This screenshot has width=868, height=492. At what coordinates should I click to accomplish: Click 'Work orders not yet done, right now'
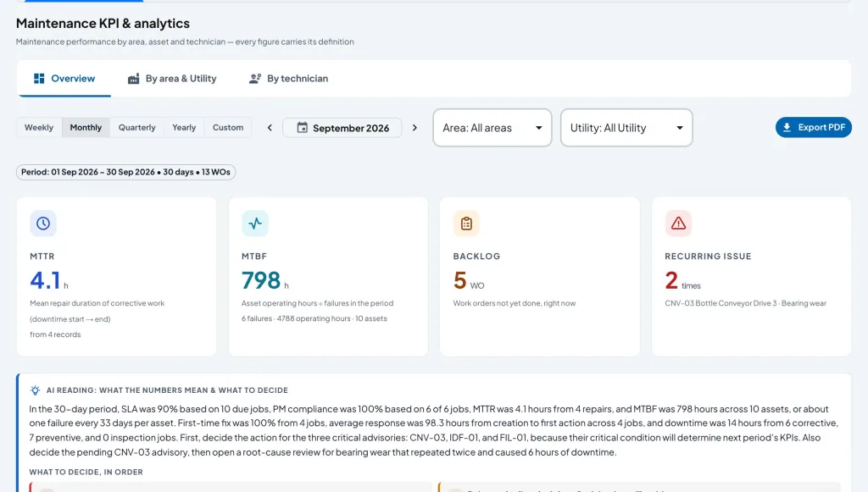tap(515, 303)
